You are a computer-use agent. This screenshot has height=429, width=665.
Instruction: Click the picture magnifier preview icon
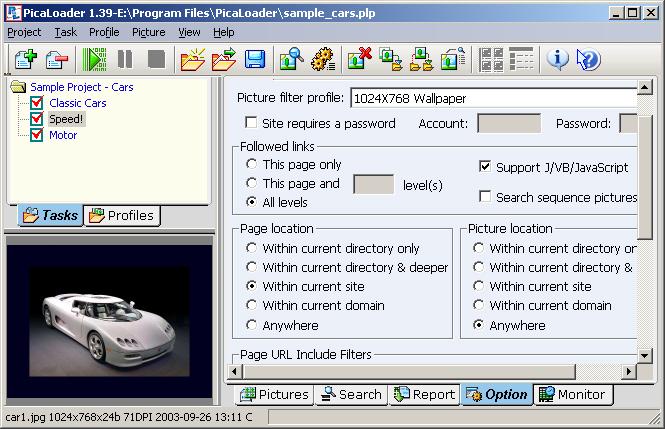pos(291,59)
